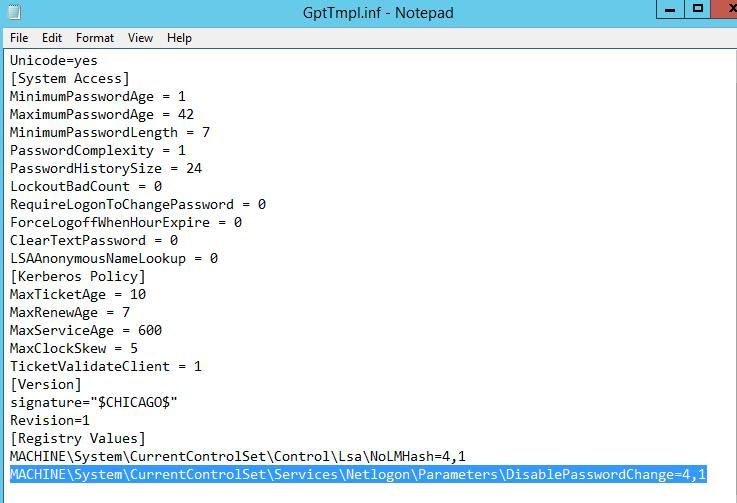Click the [System Access] section header
Screen dimensions: 737x503
[70, 79]
